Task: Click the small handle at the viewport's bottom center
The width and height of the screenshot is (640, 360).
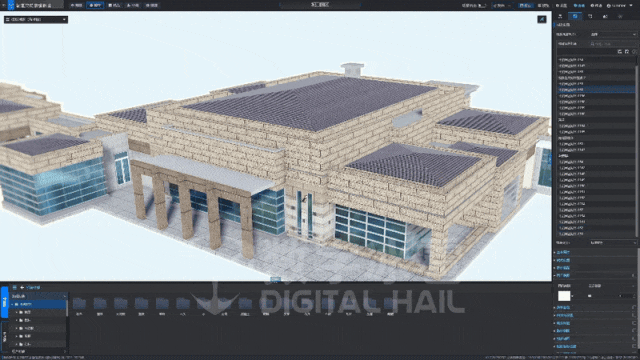Action: 276,280
